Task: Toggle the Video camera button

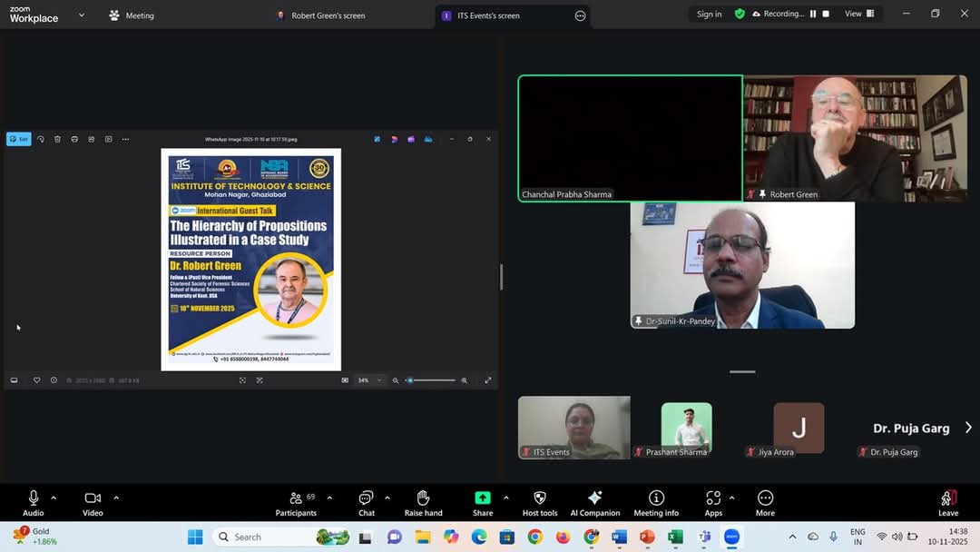Action: coord(93,502)
